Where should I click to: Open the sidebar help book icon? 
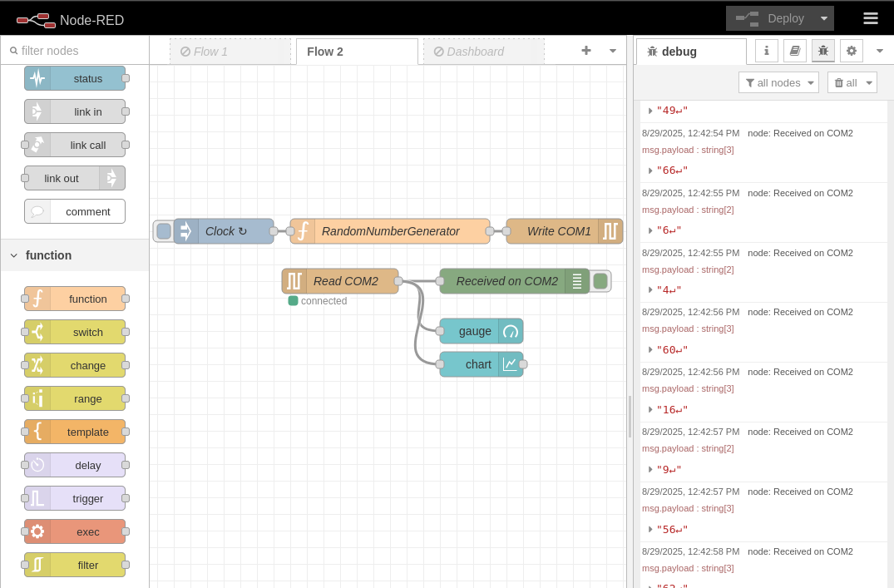coord(794,51)
